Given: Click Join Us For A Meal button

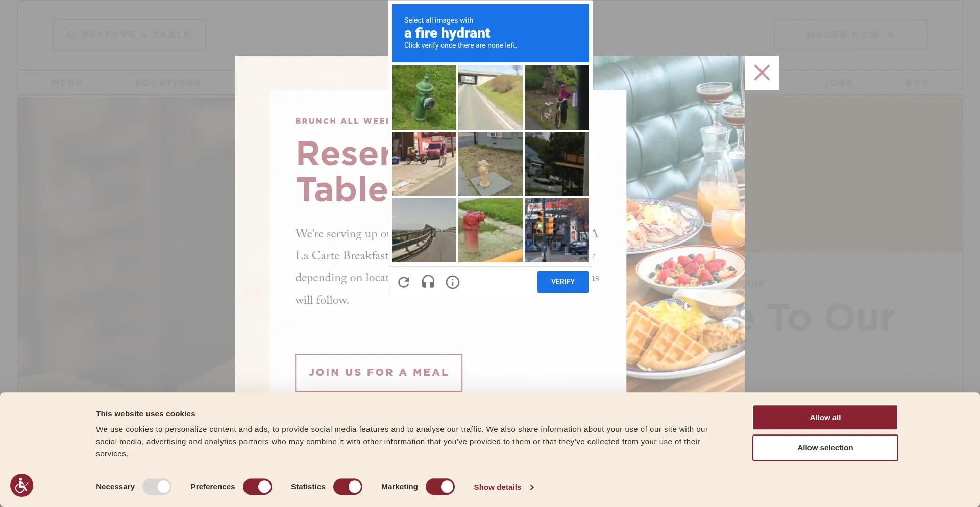Looking at the screenshot, I should point(379,373).
